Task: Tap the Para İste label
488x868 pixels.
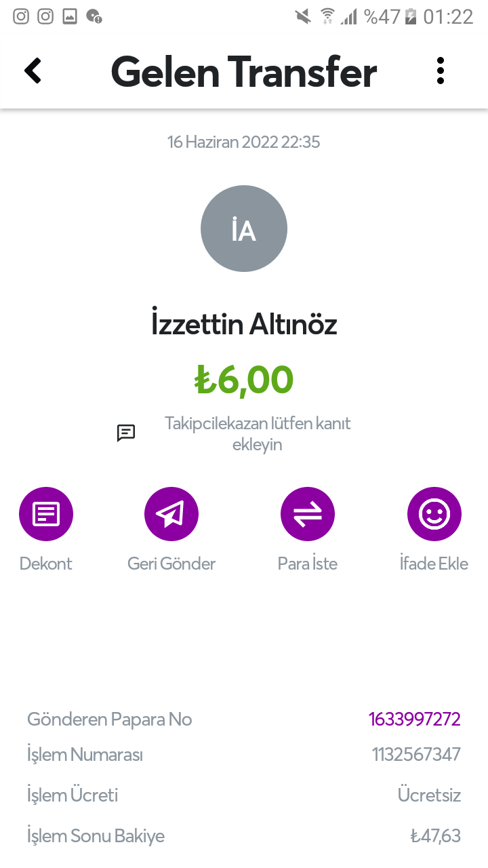Action: [308, 564]
